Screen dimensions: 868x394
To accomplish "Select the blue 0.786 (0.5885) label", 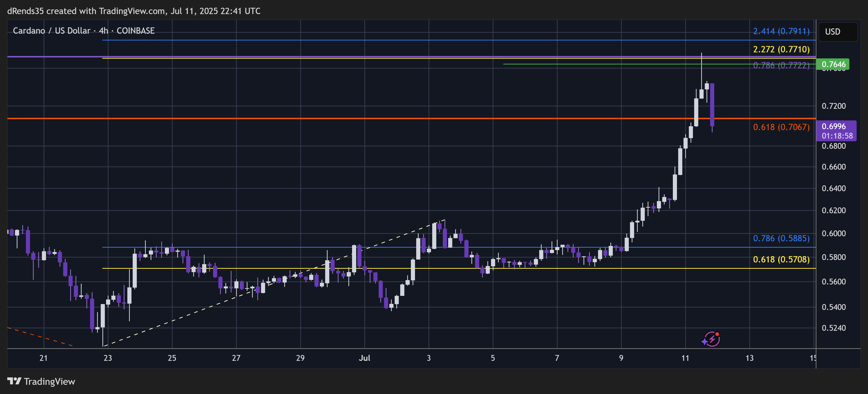I will coord(781,238).
